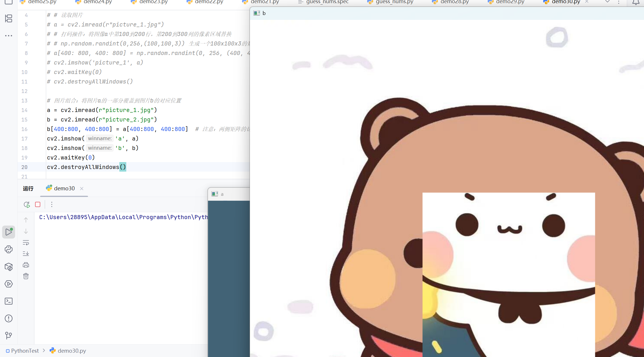The image size is (644, 357).
Task: Open the Services tool window icon
Action: tap(9, 284)
